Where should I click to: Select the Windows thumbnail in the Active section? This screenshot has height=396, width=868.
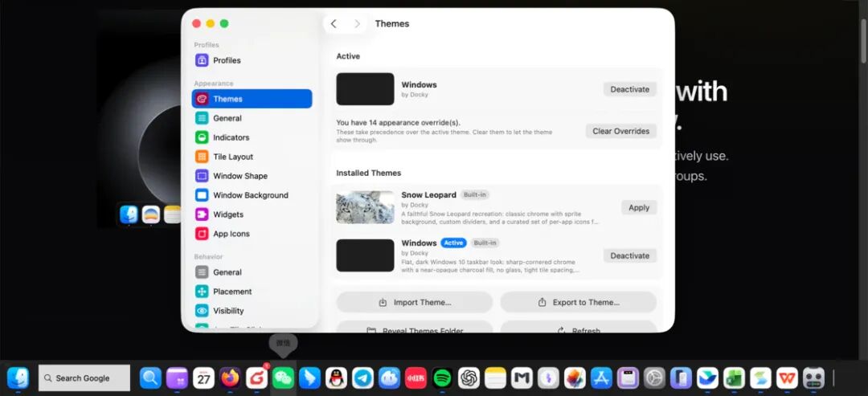tap(366, 89)
